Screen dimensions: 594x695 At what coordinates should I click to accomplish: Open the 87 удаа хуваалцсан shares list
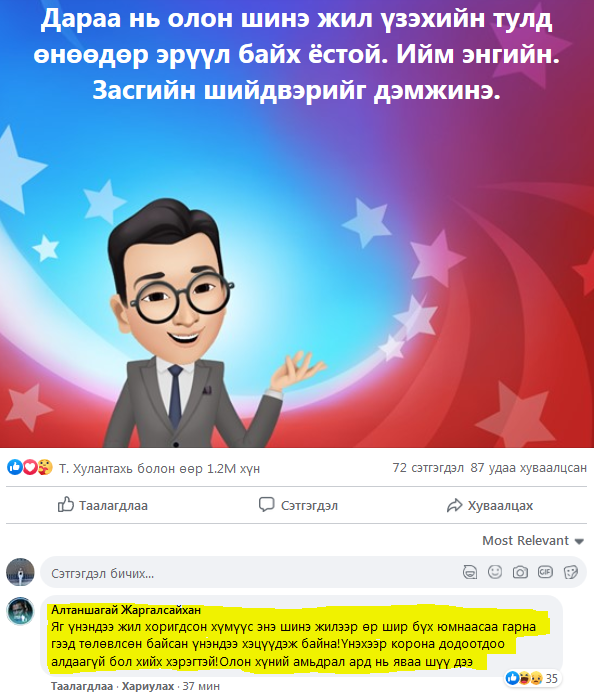(x=528, y=468)
